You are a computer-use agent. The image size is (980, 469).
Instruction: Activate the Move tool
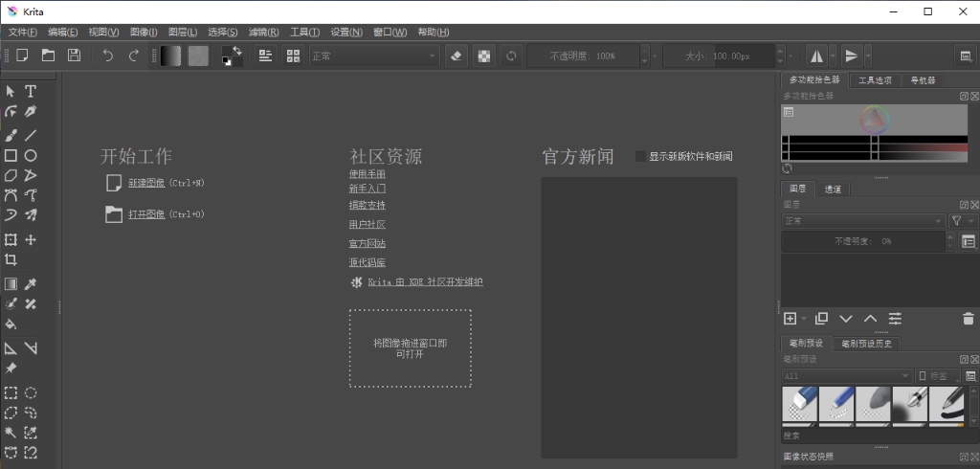tap(31, 239)
